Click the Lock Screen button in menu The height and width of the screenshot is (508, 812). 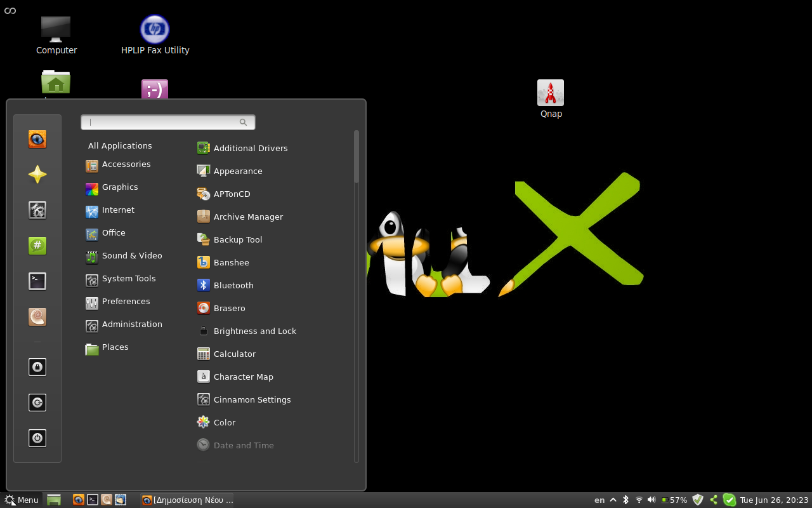click(x=37, y=367)
